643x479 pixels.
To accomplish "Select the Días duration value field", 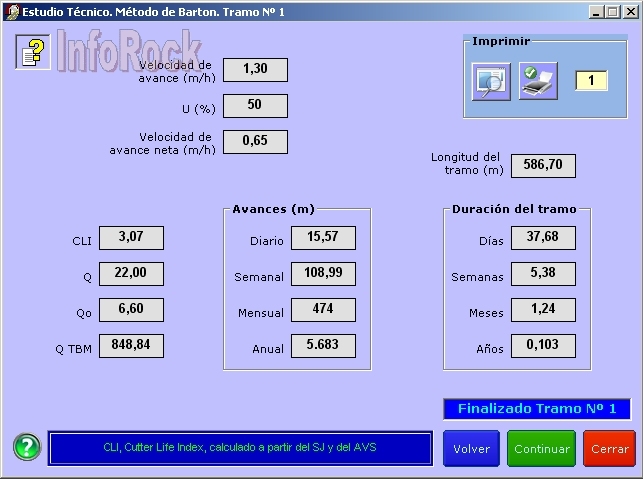I will point(543,238).
